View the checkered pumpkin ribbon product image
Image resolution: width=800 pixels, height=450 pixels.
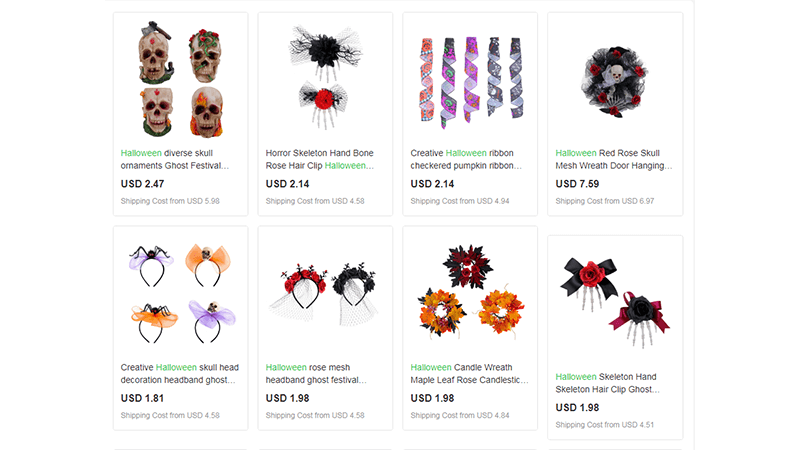click(x=470, y=80)
